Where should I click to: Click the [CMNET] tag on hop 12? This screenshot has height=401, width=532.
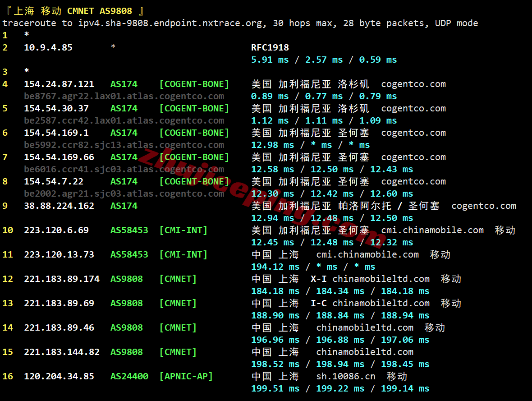[x=178, y=278]
